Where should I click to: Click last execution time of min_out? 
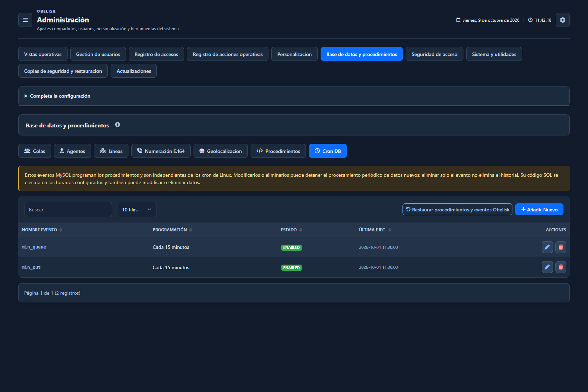pyautogui.click(x=378, y=267)
